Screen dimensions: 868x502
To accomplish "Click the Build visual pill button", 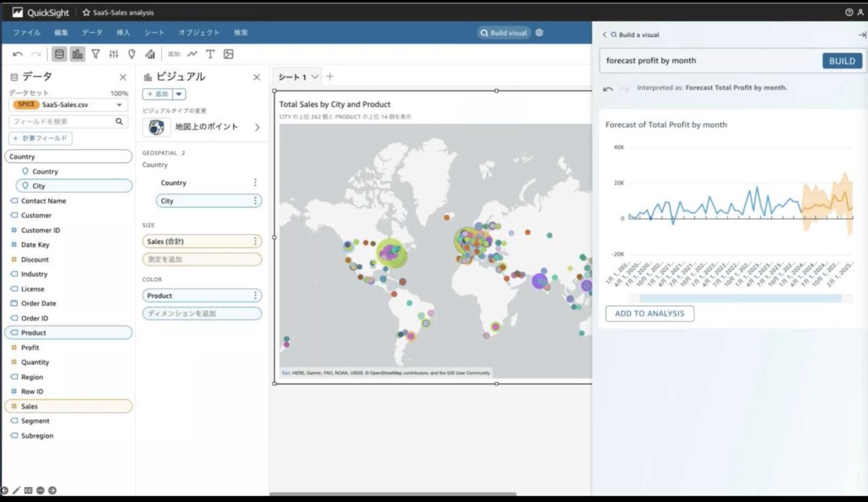I will 504,33.
